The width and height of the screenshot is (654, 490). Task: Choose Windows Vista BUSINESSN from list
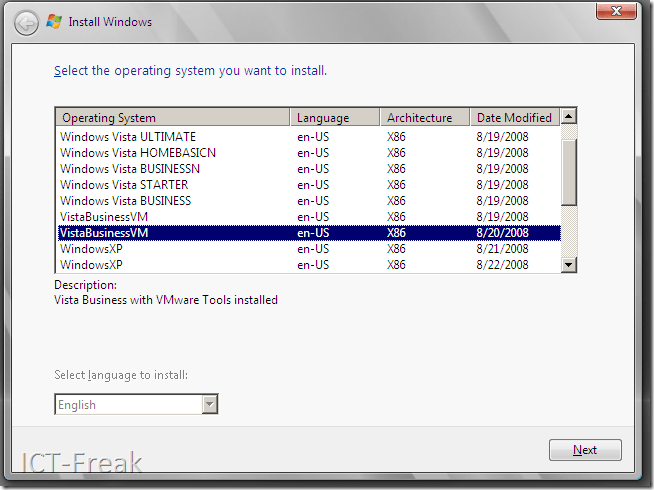pos(130,169)
